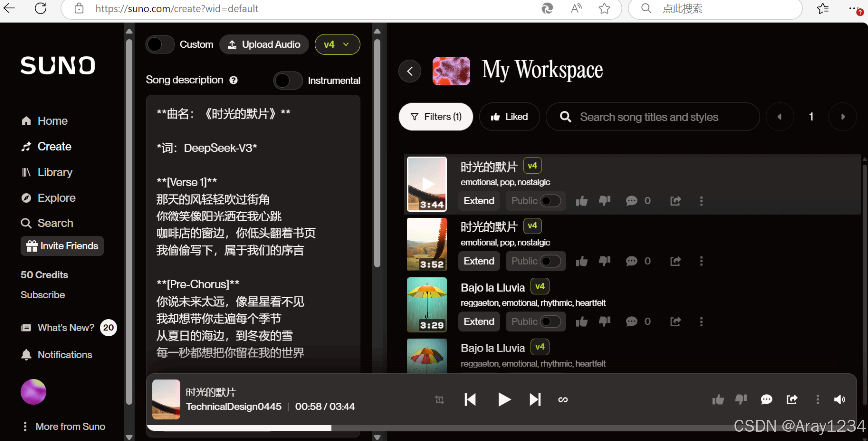Skip to previous track in player
Image resolution: width=868 pixels, height=441 pixels.
tap(470, 400)
